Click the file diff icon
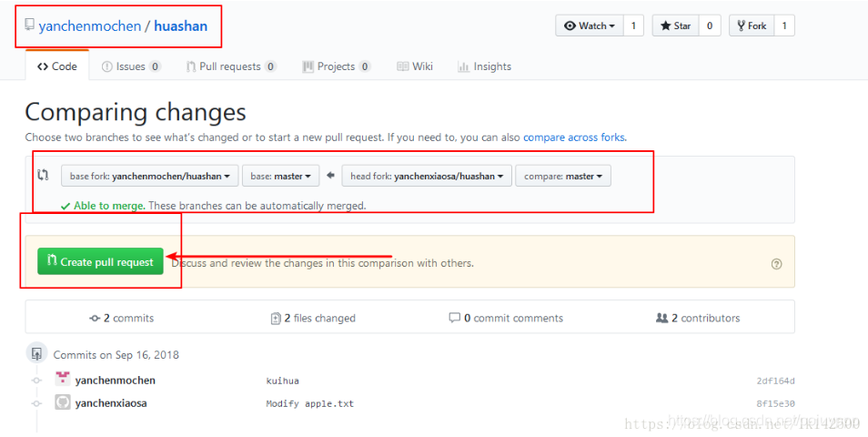Viewport: 868px width, 437px height. (x=276, y=319)
